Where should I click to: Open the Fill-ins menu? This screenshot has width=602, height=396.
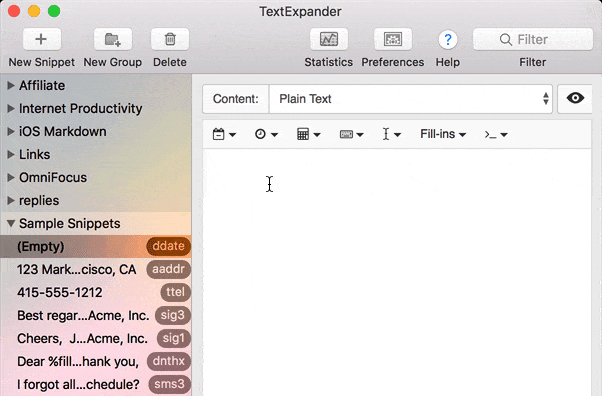(443, 134)
